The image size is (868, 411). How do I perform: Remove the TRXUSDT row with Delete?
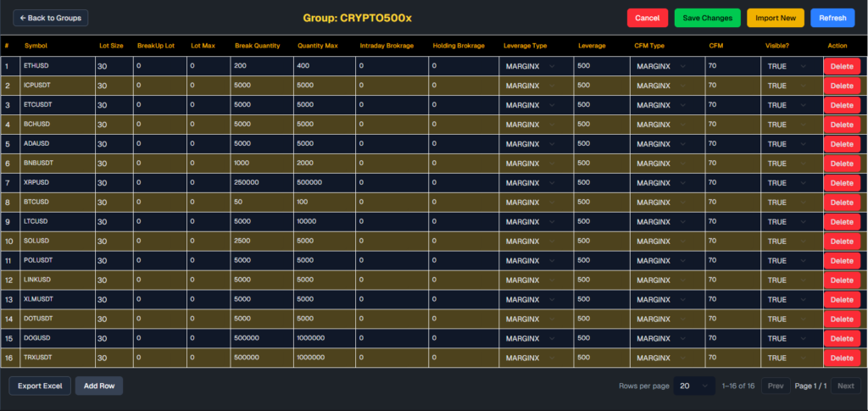click(841, 358)
